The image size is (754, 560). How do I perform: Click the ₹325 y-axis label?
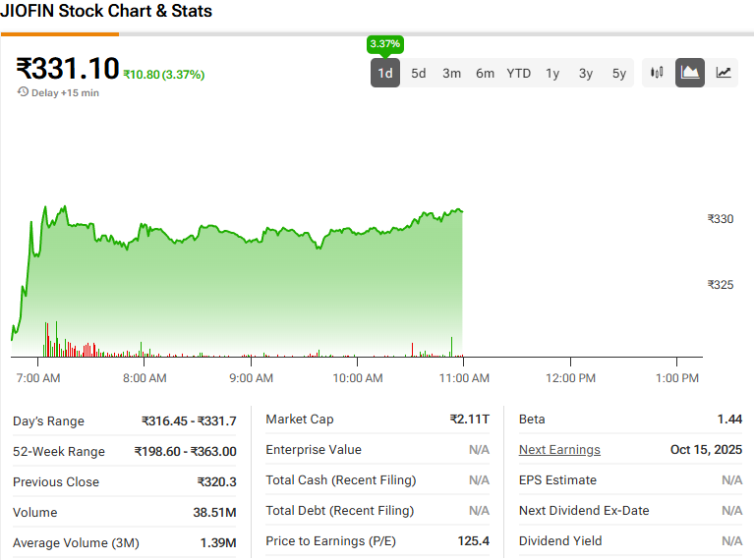coord(721,285)
